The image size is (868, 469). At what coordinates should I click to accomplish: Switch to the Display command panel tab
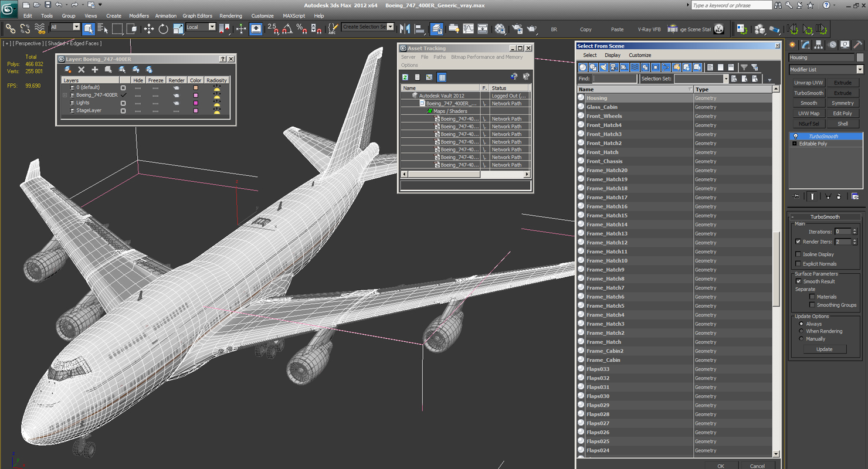pyautogui.click(x=845, y=45)
